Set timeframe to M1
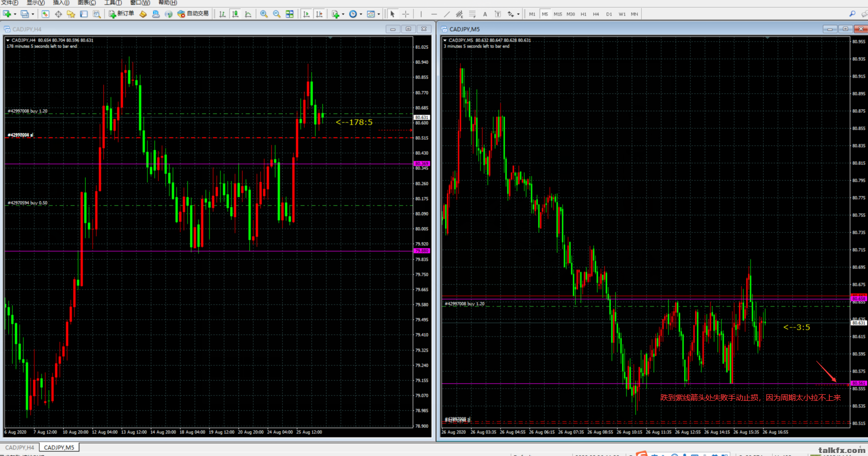868x456 pixels. [x=532, y=14]
